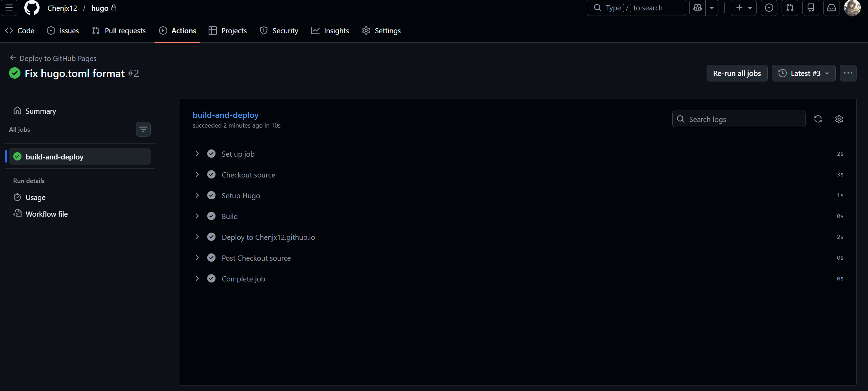Open Chenjx12 owner link in breadcrumb

pyautogui.click(x=62, y=8)
